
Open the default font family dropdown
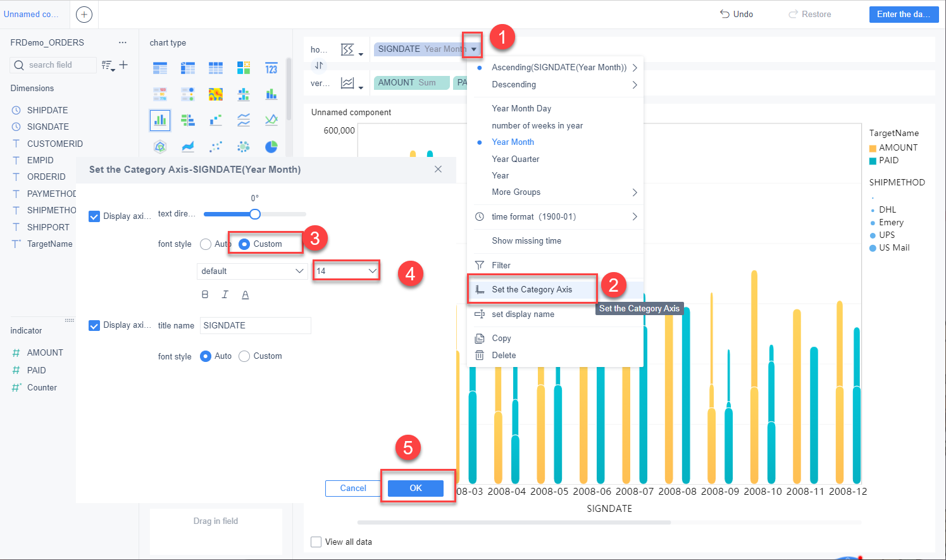252,271
